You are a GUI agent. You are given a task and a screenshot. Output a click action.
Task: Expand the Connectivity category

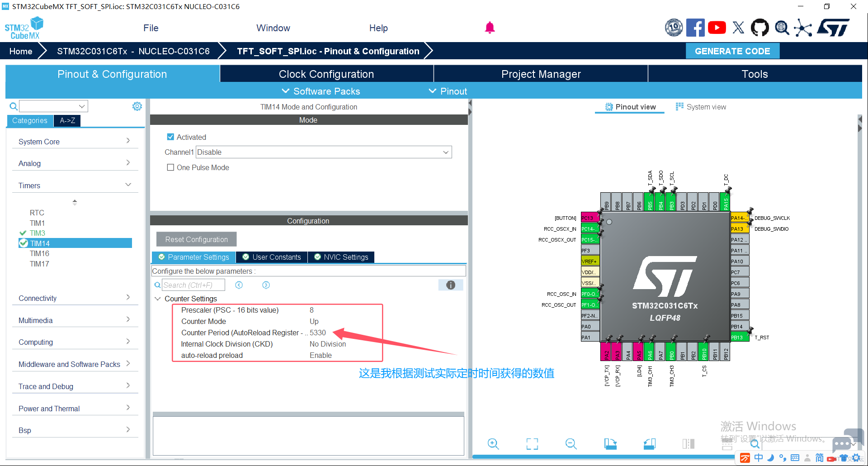point(75,298)
